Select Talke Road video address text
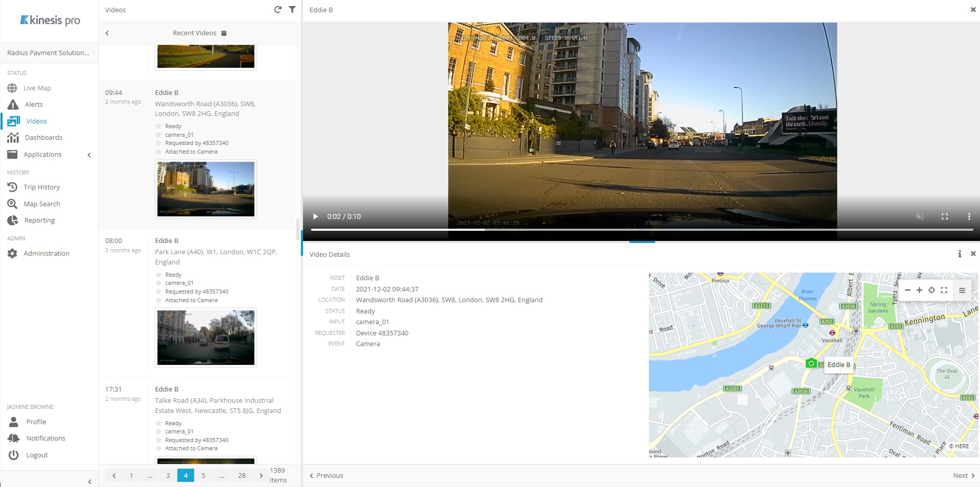 218,405
